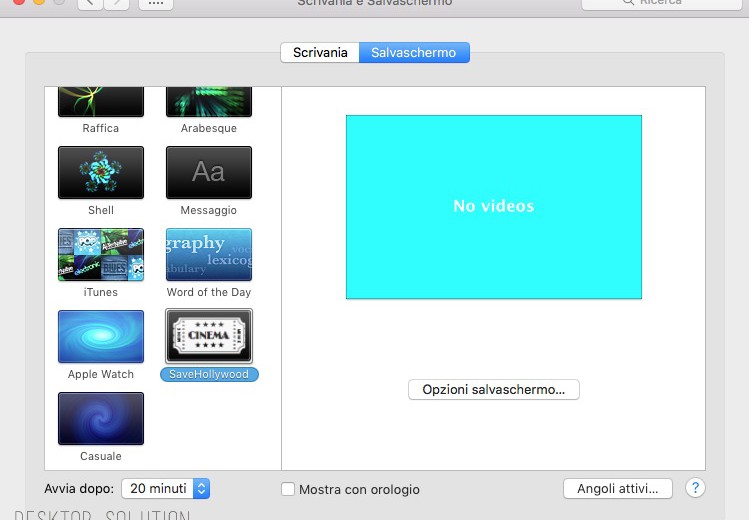Pick the Messaggio screensaver icon
The width and height of the screenshot is (749, 520).
point(208,172)
